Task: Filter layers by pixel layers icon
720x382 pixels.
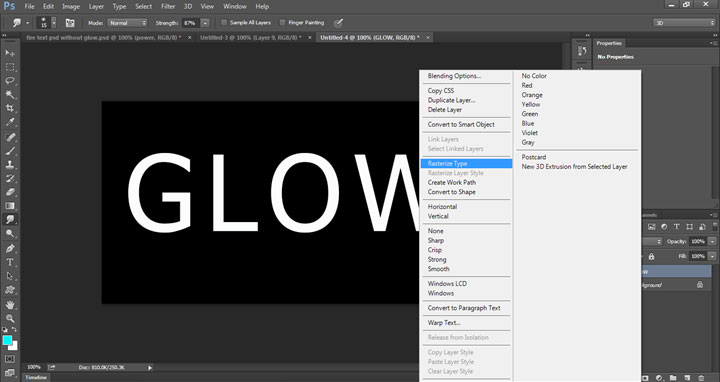Action: coord(651,227)
